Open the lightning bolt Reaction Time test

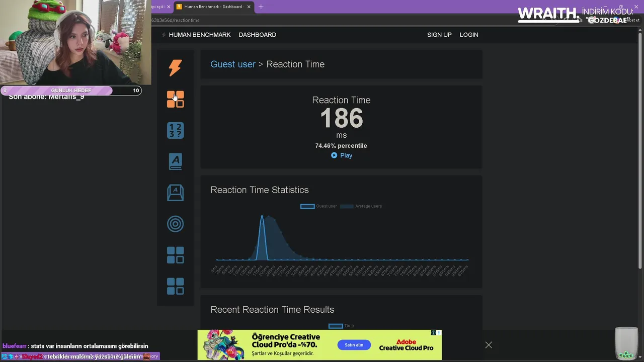point(175,68)
